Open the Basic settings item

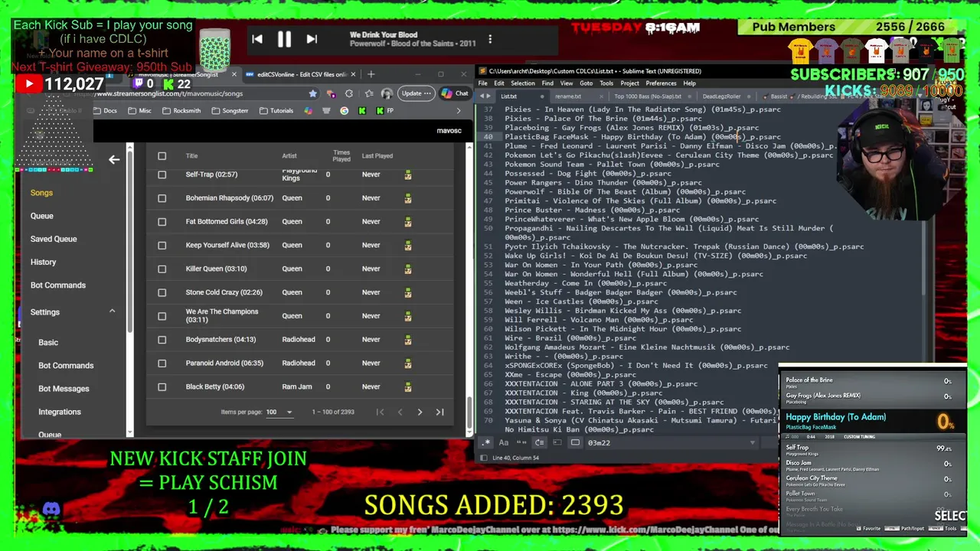point(48,342)
